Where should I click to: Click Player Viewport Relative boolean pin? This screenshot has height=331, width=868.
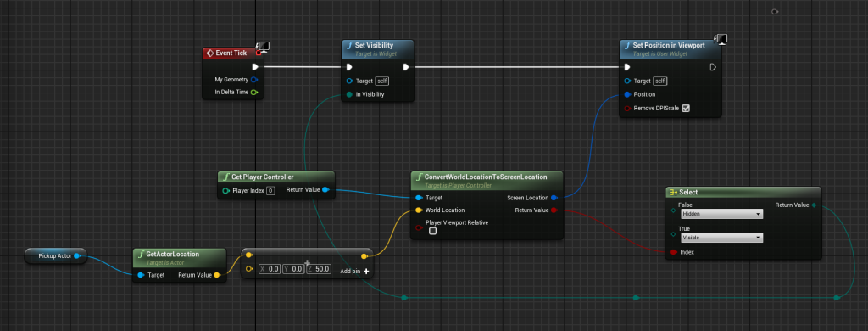(419, 227)
